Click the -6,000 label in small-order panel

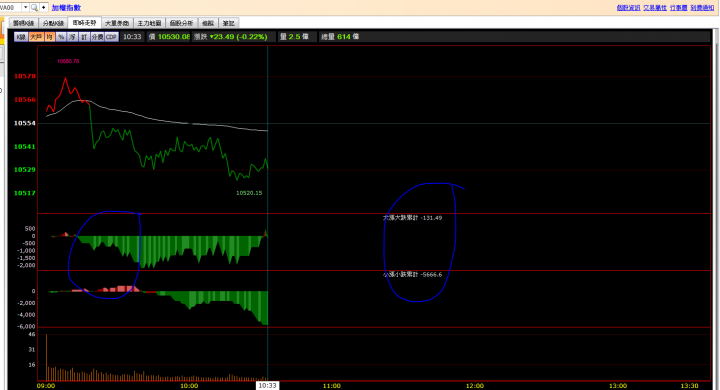point(27,327)
